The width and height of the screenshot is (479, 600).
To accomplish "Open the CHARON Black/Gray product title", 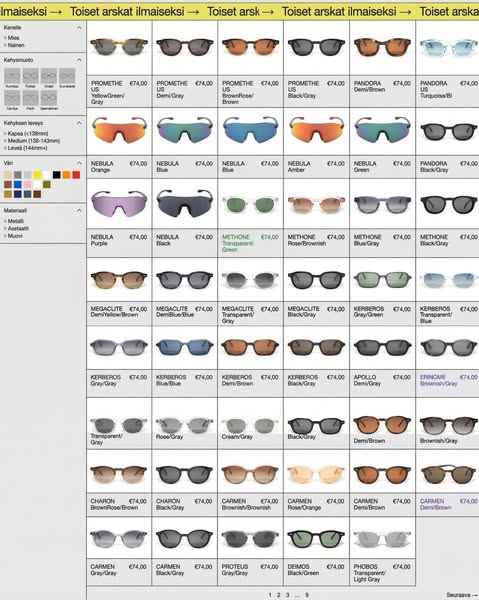I will click(170, 504).
